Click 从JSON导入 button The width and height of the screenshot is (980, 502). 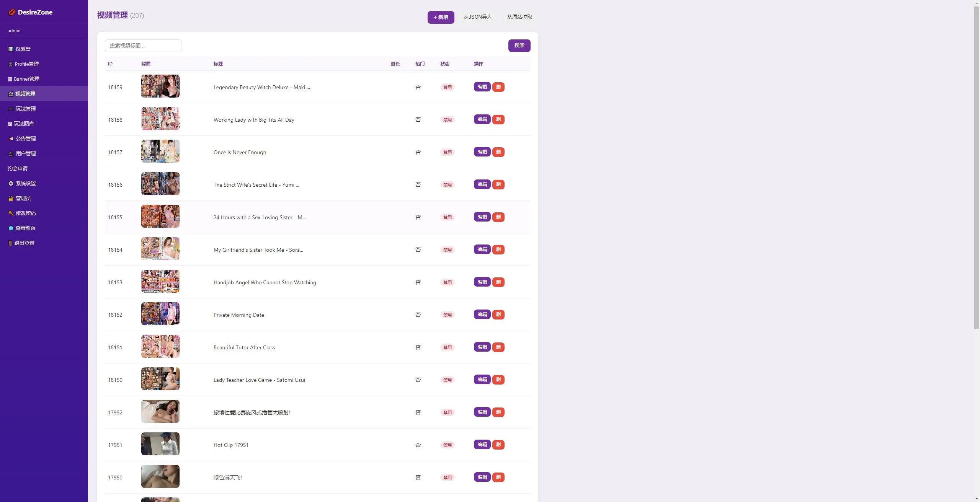(477, 17)
